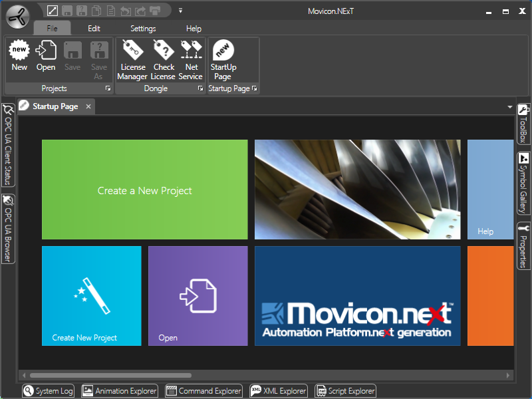This screenshot has width=532, height=399.
Task: Maximize the Movicon.NExT window
Action: point(505,11)
